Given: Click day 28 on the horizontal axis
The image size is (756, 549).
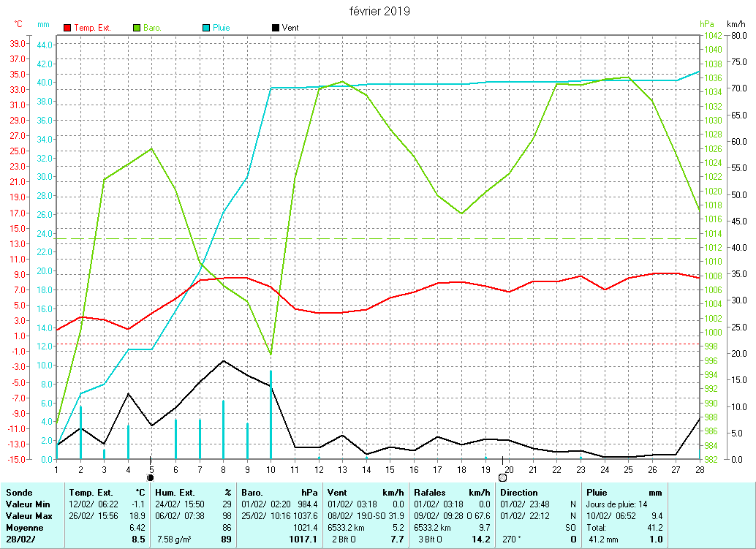Looking at the screenshot, I should tap(700, 468).
